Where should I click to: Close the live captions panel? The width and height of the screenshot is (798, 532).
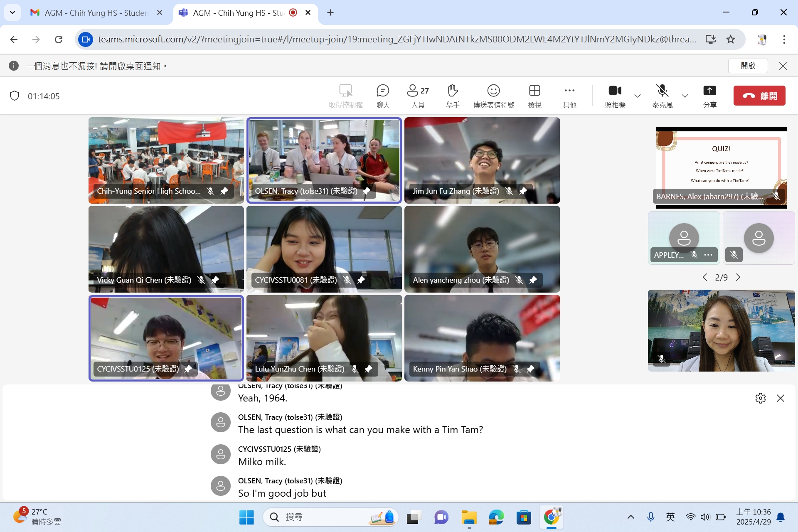(781, 398)
